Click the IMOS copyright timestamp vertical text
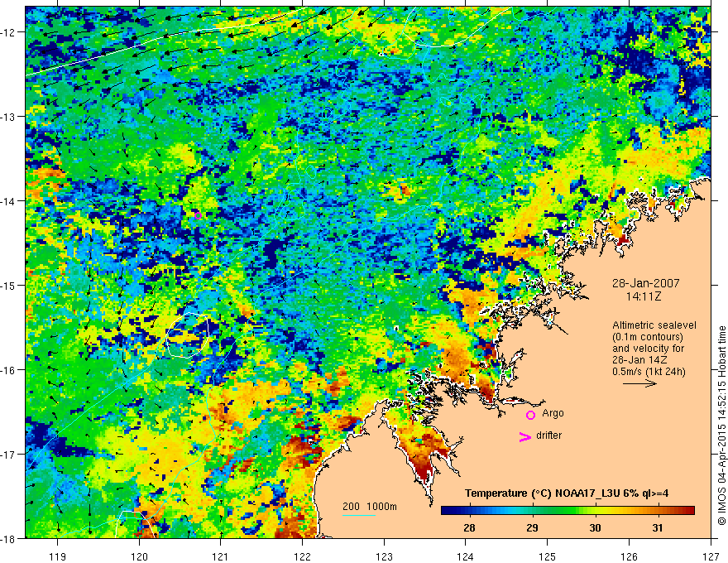The image size is (728, 563). [722, 426]
